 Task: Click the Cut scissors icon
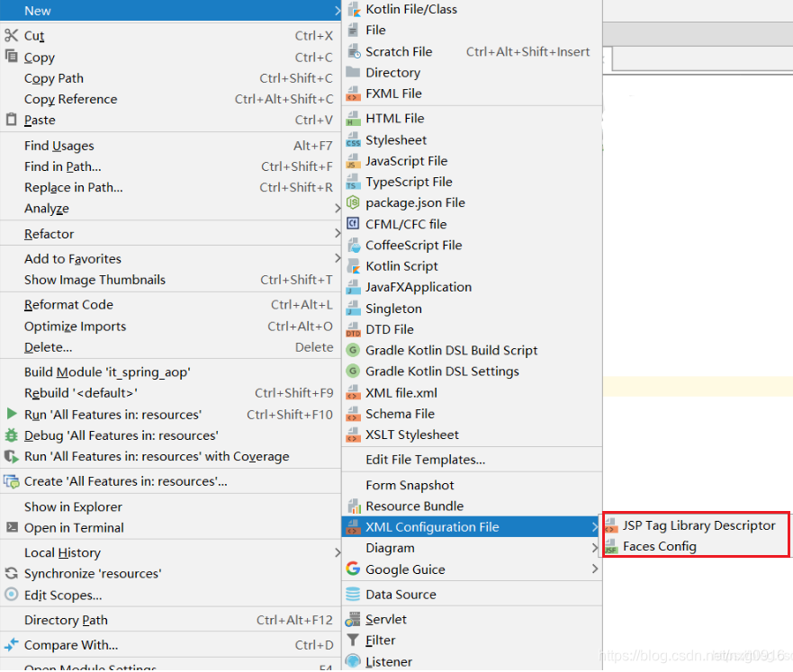click(11, 35)
